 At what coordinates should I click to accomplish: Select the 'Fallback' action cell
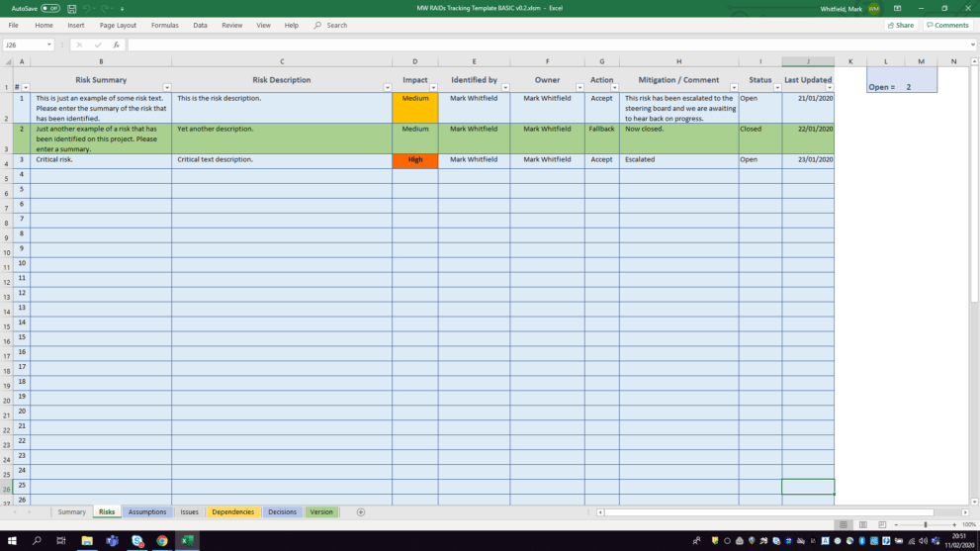click(602, 138)
